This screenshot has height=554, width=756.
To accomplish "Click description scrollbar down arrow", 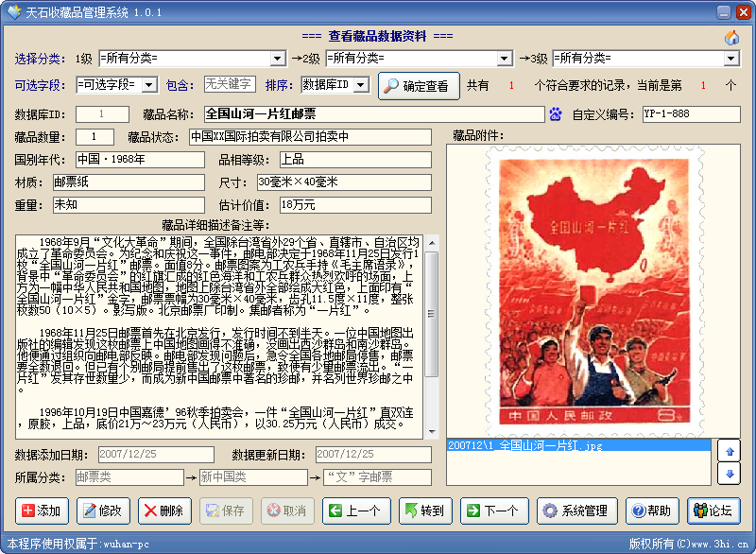I will click(432, 431).
